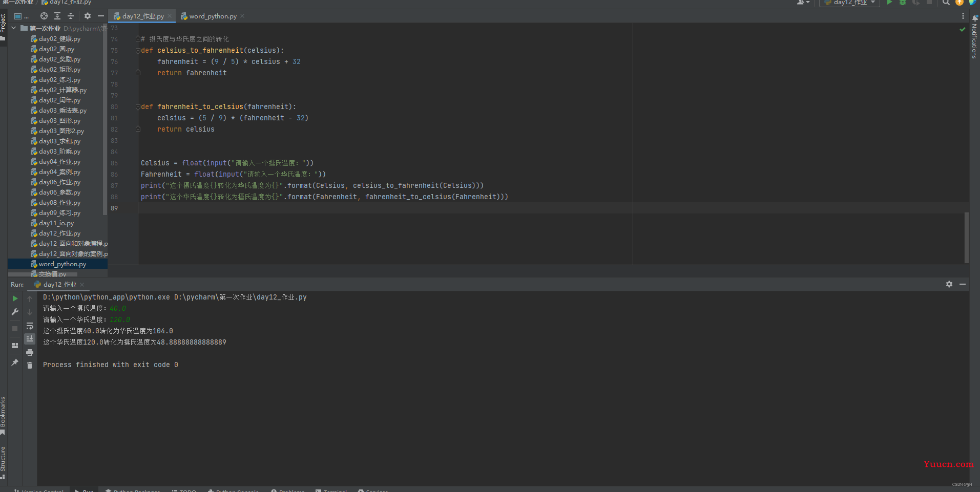Pin the Run tab

pyautogui.click(x=15, y=362)
